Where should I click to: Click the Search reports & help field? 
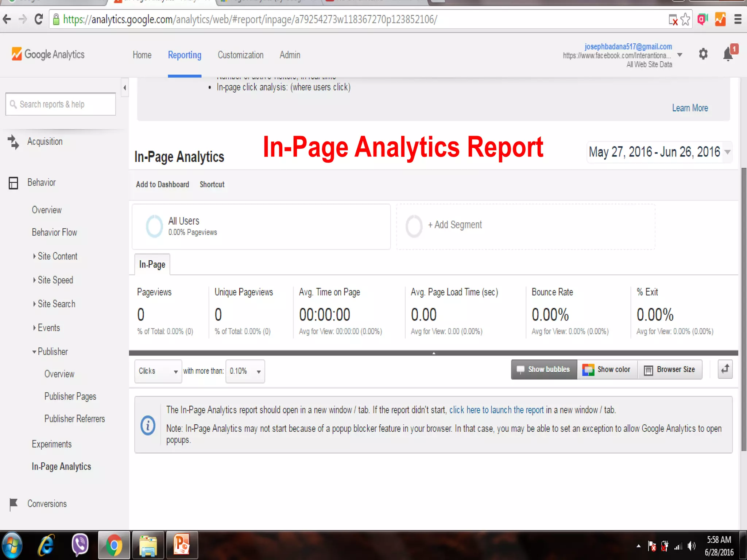tap(61, 104)
